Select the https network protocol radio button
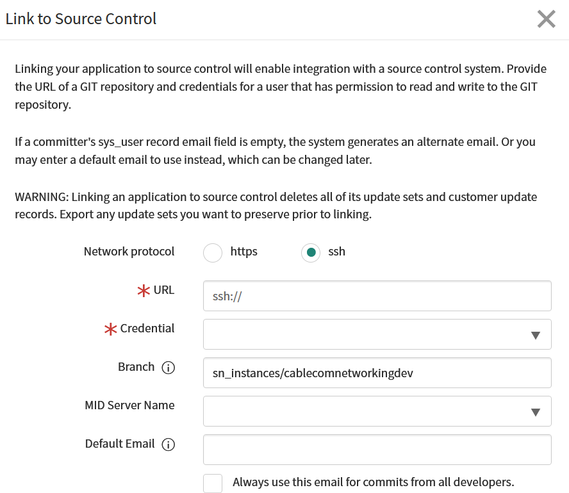The width and height of the screenshot is (569, 493). pos(213,252)
